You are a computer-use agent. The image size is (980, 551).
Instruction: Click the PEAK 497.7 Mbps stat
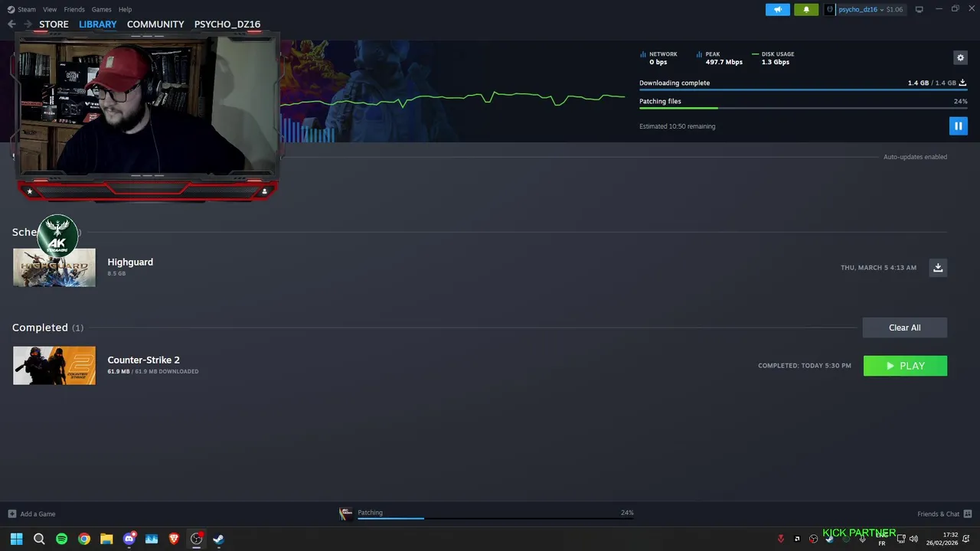[720, 58]
